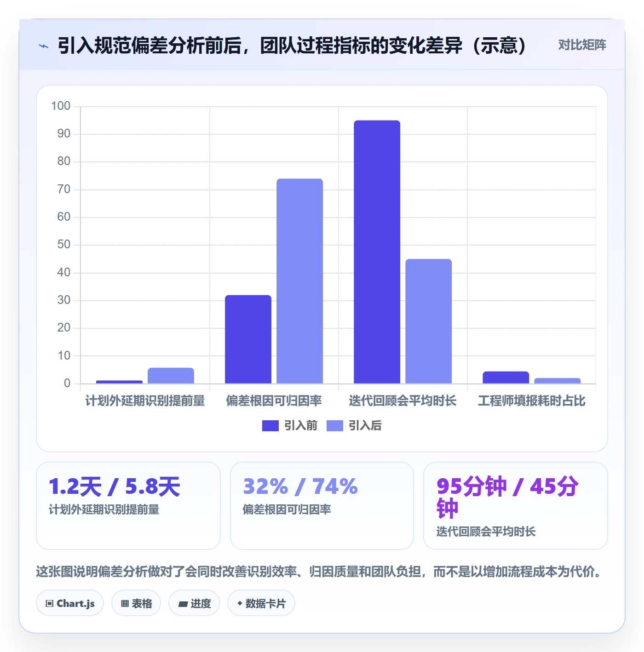Click the lightning icon beside the title
Screen dimensions: 644x652
(x=44, y=46)
